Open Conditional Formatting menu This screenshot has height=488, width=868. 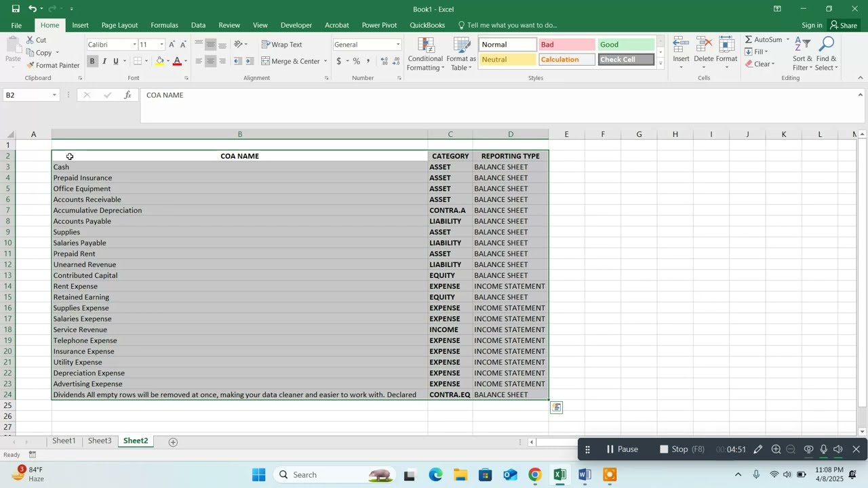click(x=426, y=54)
